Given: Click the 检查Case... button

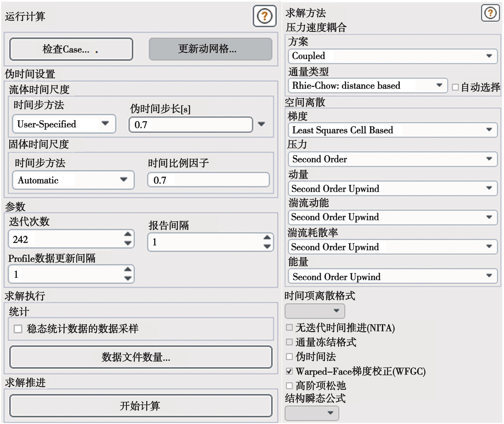Looking at the screenshot, I should coord(71,49).
